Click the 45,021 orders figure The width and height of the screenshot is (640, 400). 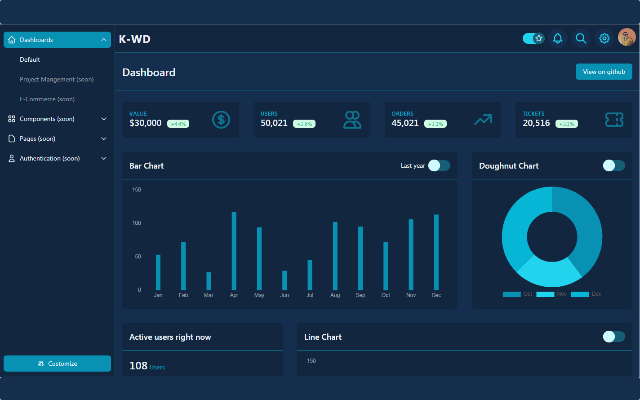[405, 123]
